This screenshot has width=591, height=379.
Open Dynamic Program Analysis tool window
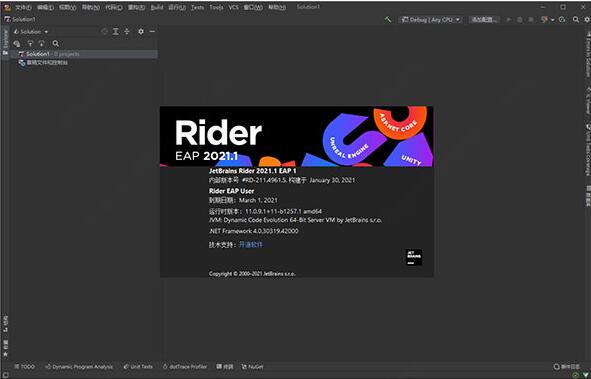click(79, 367)
